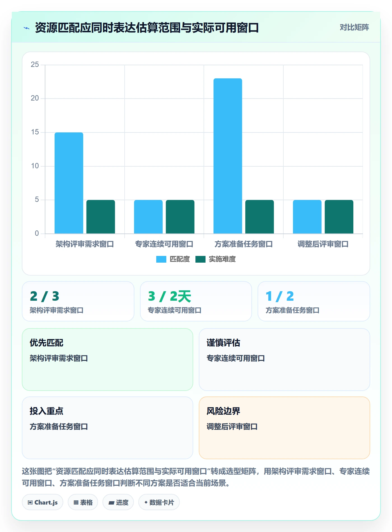
Task: Click the green 实施难度 bar for 方案准备任务窗口
Action: [260, 217]
